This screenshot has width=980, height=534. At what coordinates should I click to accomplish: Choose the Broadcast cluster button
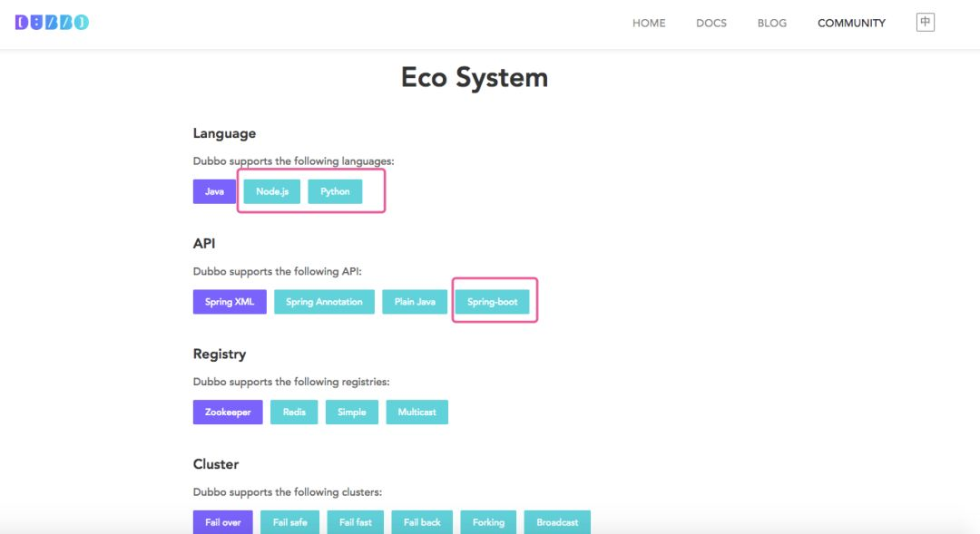[557, 522]
